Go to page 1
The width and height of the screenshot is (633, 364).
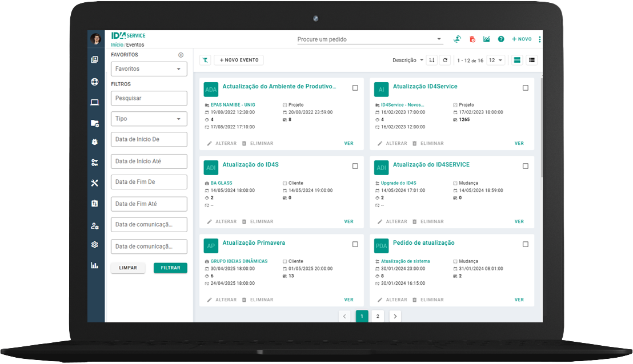click(x=362, y=316)
